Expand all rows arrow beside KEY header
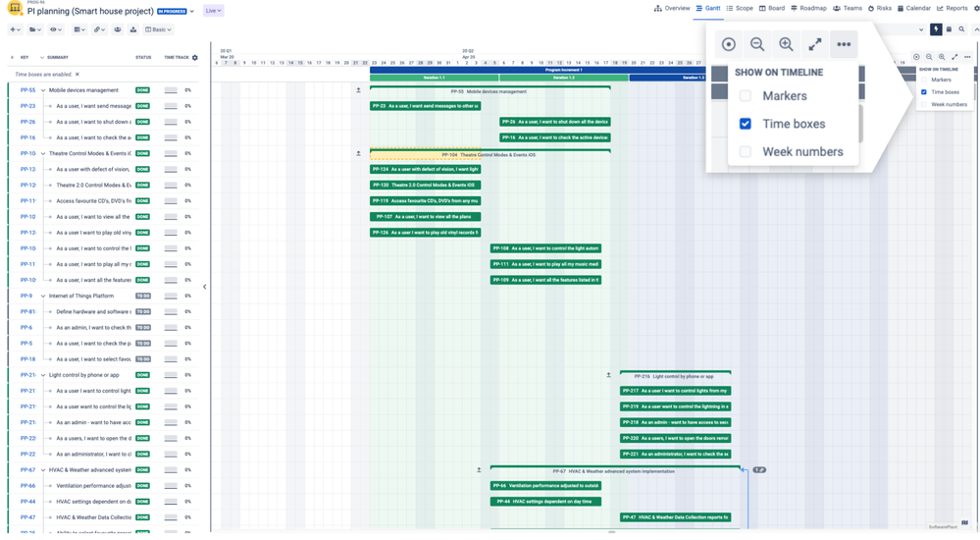Viewport: 980px width, 540px height. [12, 58]
